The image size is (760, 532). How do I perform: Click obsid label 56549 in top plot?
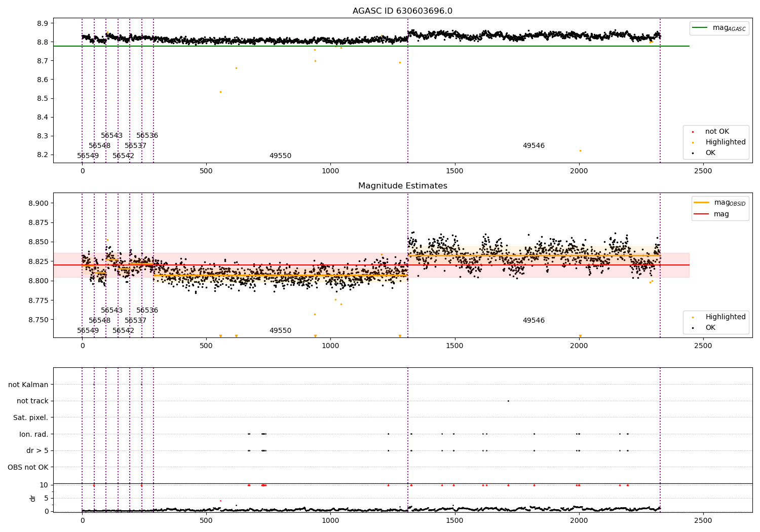[88, 156]
